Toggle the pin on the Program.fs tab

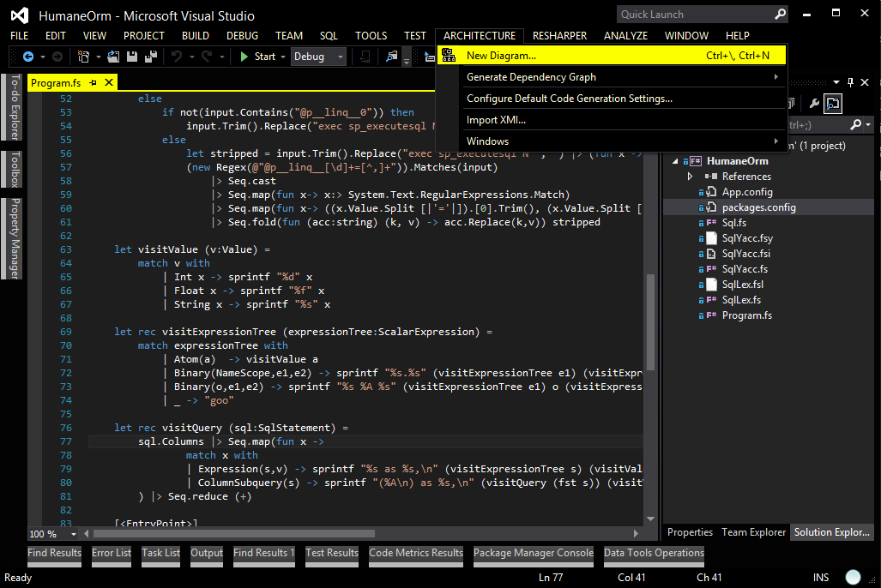(x=92, y=81)
